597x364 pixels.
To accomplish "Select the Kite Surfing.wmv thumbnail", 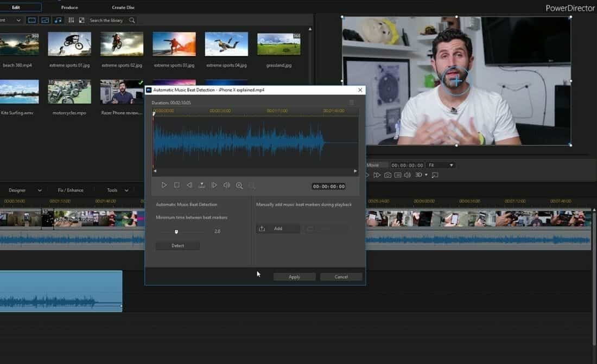I will pyautogui.click(x=19, y=91).
